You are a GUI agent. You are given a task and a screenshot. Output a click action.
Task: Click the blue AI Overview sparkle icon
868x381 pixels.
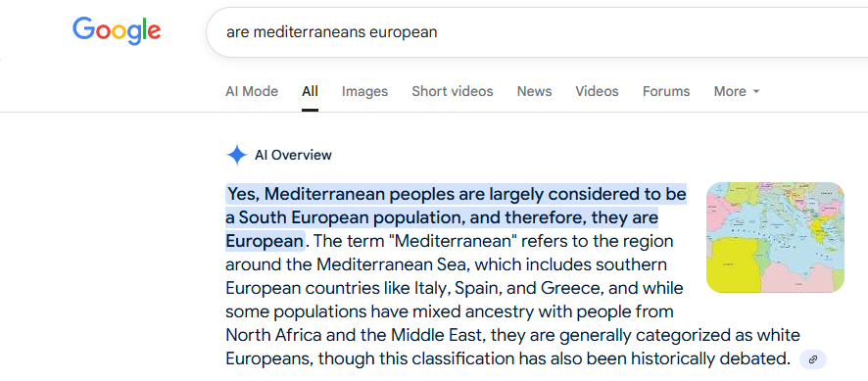coord(236,155)
